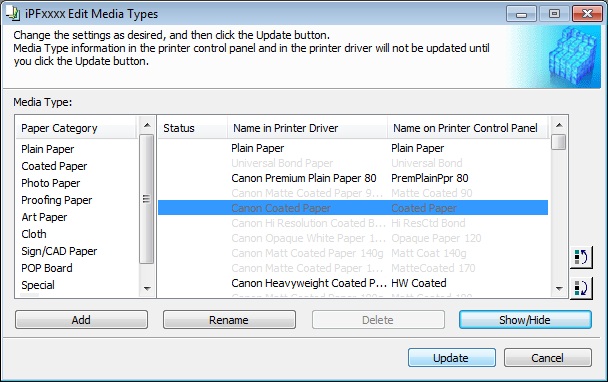608x382 pixels.
Task: Click the media list scrollbar thumb
Action: tap(559, 142)
